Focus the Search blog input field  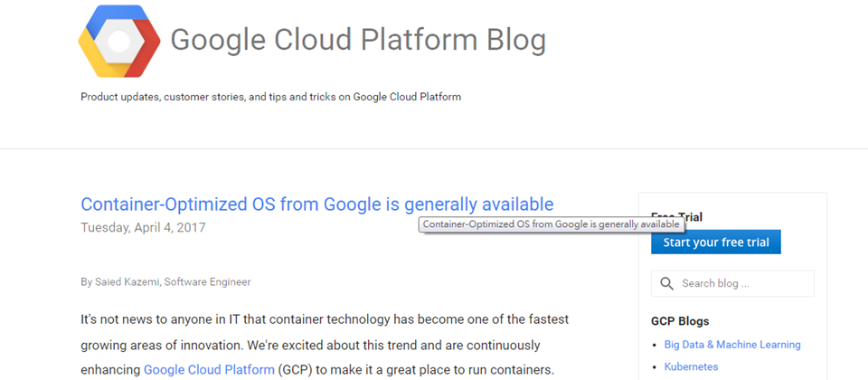pos(732,283)
